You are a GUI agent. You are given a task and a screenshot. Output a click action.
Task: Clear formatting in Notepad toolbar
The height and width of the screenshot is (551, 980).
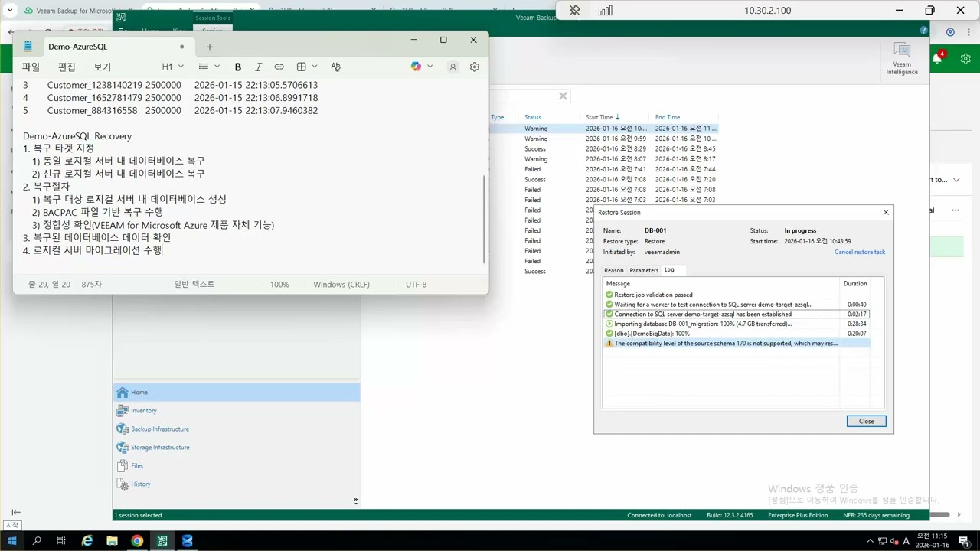pos(335,67)
